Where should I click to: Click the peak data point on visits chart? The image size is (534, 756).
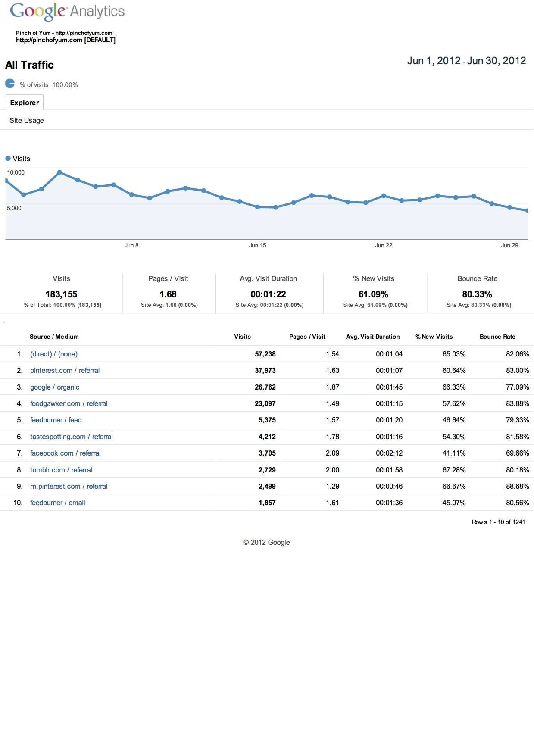(x=60, y=172)
